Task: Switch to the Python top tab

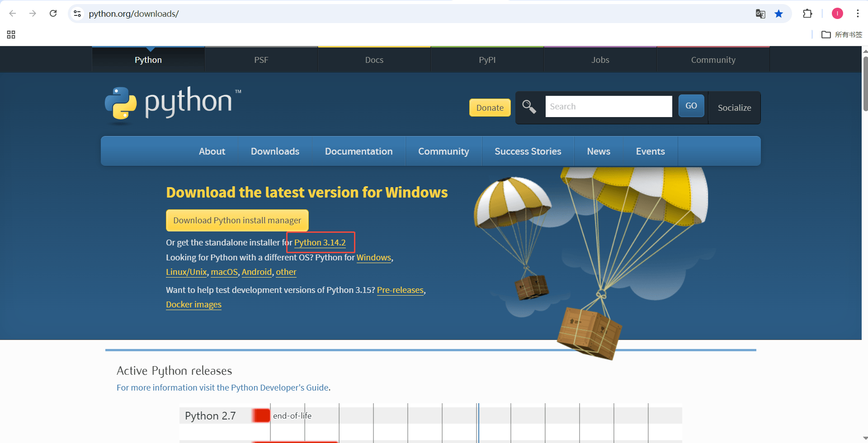Action: 148,60
